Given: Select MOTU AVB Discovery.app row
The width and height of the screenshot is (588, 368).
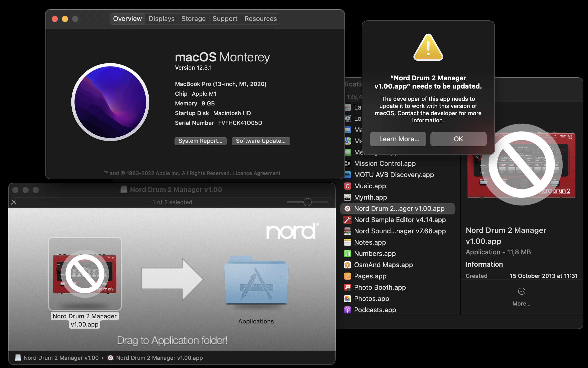Looking at the screenshot, I should pos(398,175).
